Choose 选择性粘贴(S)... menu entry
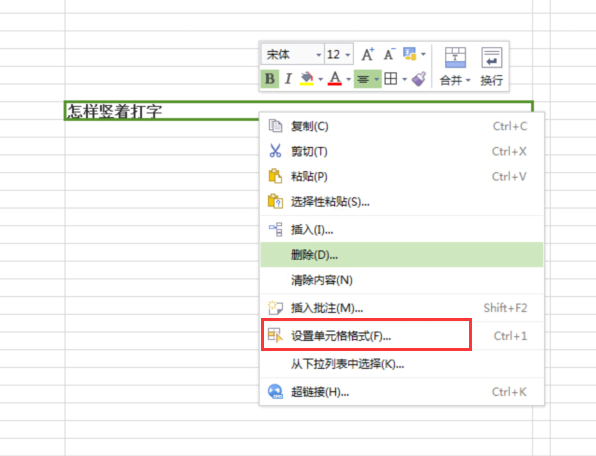The height and width of the screenshot is (456, 596). click(402, 201)
